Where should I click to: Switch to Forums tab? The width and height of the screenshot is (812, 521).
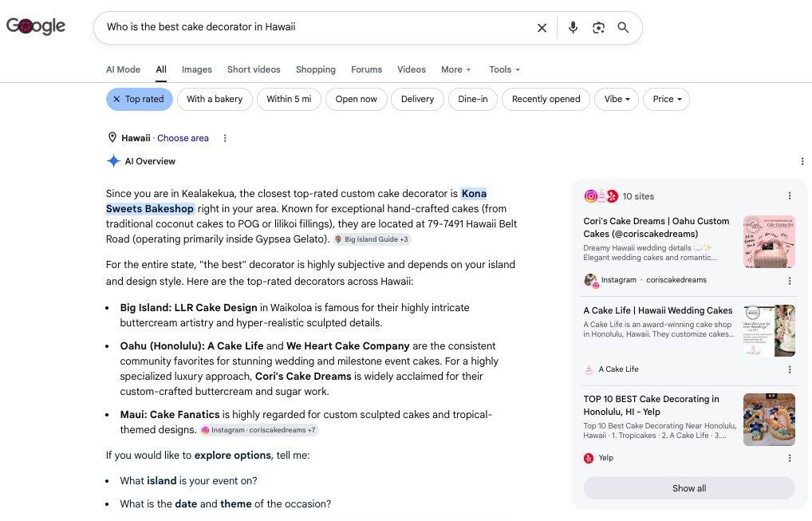tap(367, 69)
